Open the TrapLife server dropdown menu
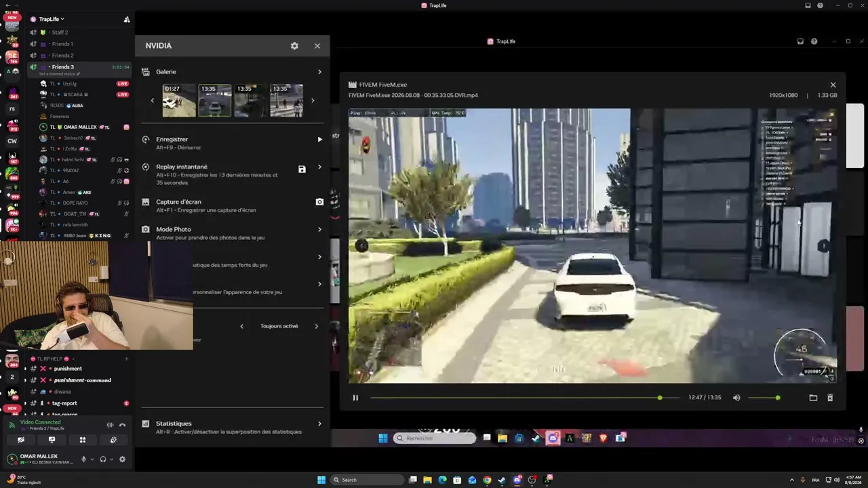This screenshot has width=868, height=488. click(52, 19)
